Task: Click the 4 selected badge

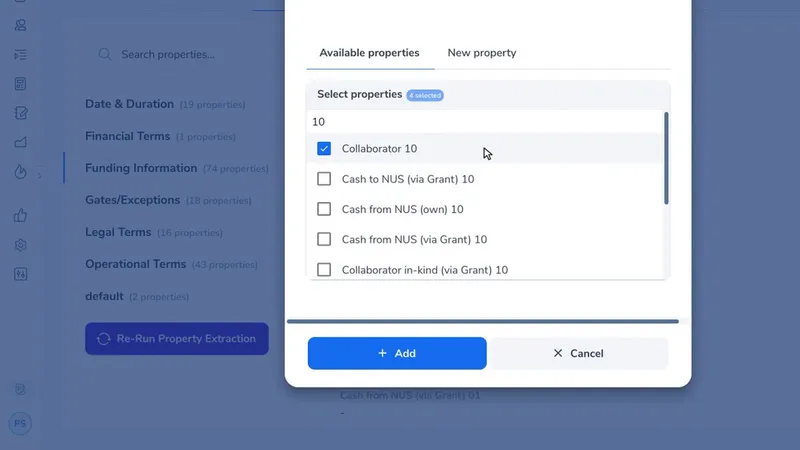Action: click(x=425, y=95)
